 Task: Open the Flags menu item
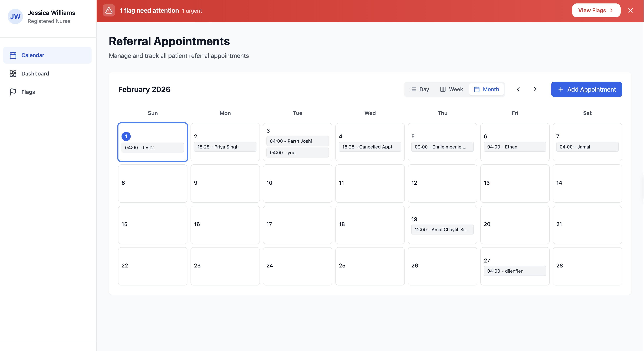(x=28, y=92)
